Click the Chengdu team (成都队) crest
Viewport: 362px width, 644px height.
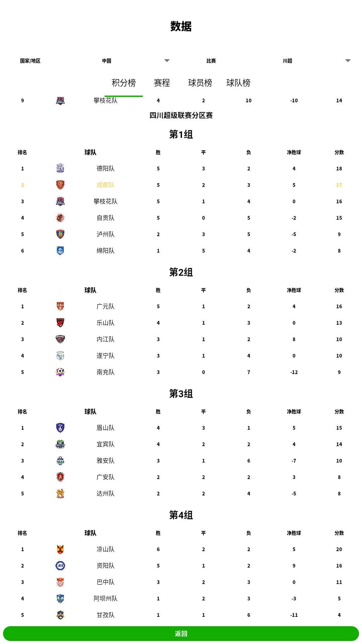(60, 185)
